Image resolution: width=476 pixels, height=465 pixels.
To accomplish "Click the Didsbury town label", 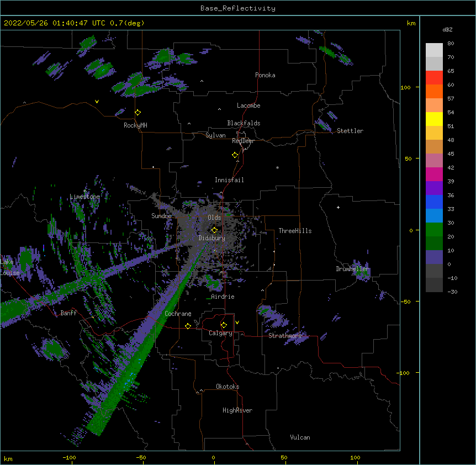I will [x=212, y=238].
